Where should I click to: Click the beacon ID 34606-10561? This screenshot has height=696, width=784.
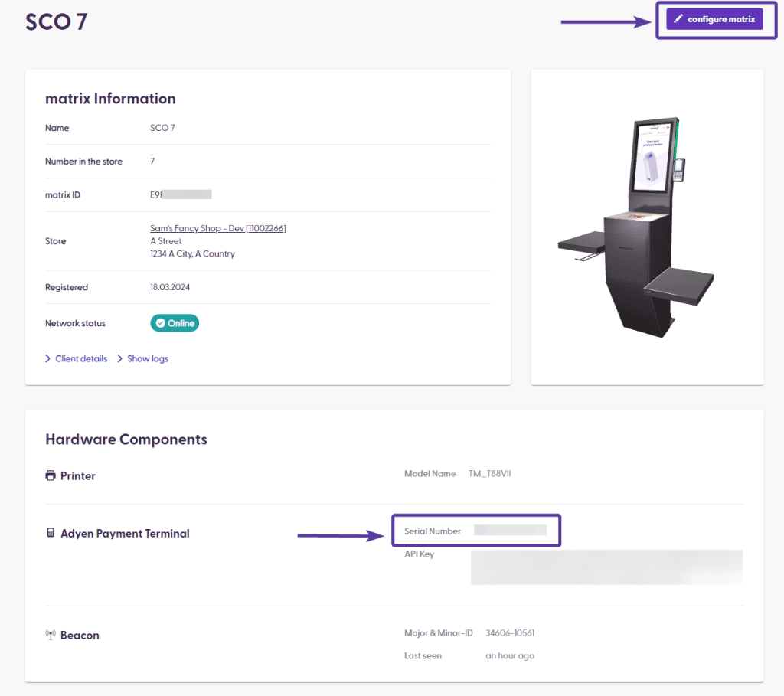click(x=510, y=633)
